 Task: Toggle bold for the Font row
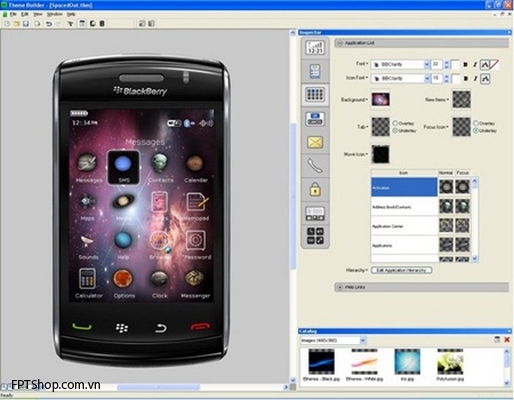[465, 64]
